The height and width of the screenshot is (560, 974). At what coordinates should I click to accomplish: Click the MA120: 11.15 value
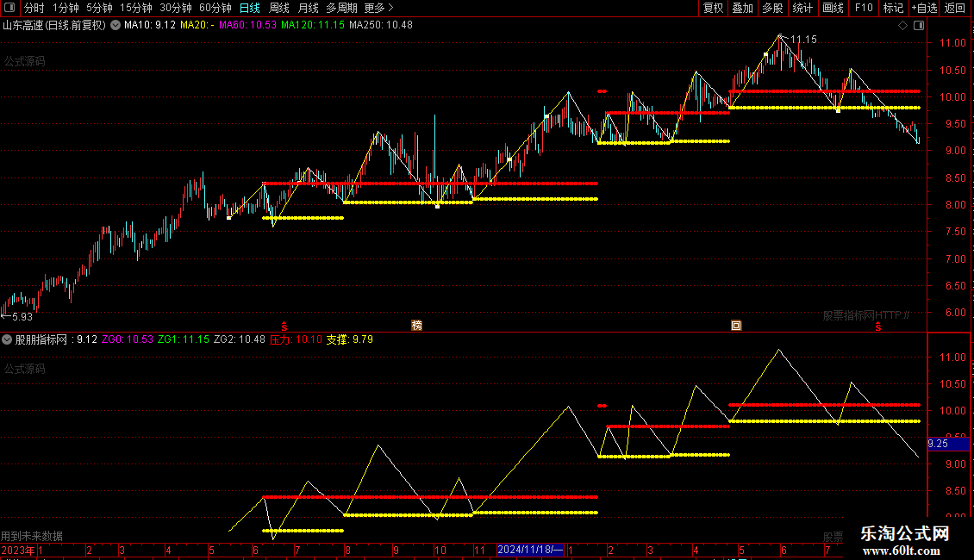[312, 25]
